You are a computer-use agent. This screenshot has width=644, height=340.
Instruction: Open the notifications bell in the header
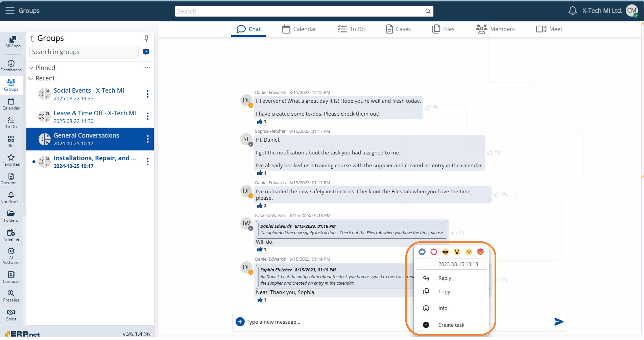[x=572, y=11]
